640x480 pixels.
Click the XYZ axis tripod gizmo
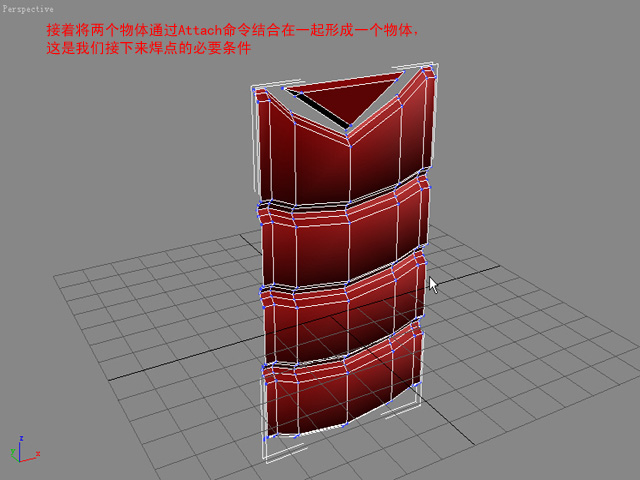(x=24, y=449)
